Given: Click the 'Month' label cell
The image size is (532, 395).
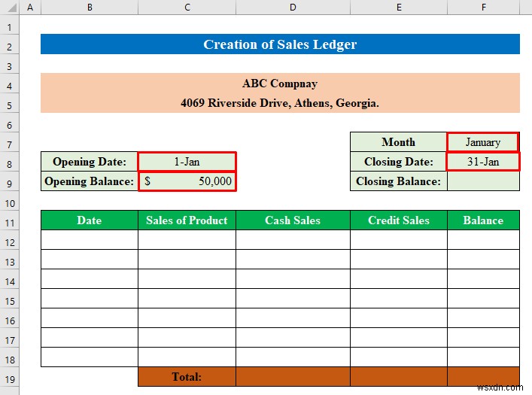Looking at the screenshot, I should (x=399, y=142).
